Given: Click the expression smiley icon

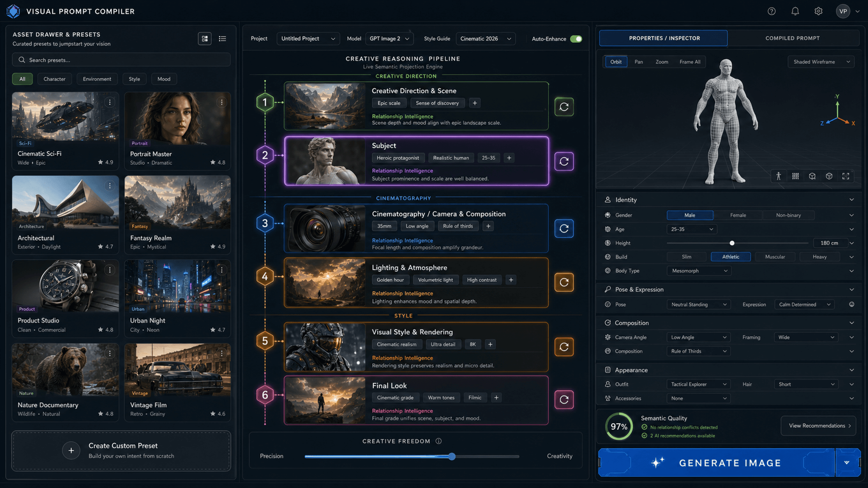Looking at the screenshot, I should 851,305.
